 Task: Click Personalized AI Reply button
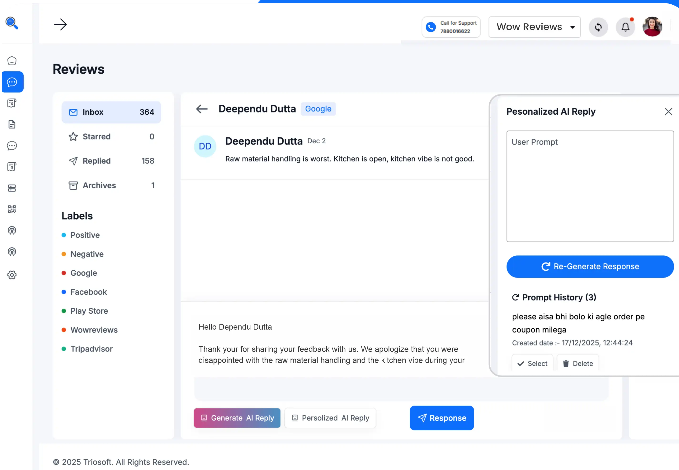click(x=330, y=418)
